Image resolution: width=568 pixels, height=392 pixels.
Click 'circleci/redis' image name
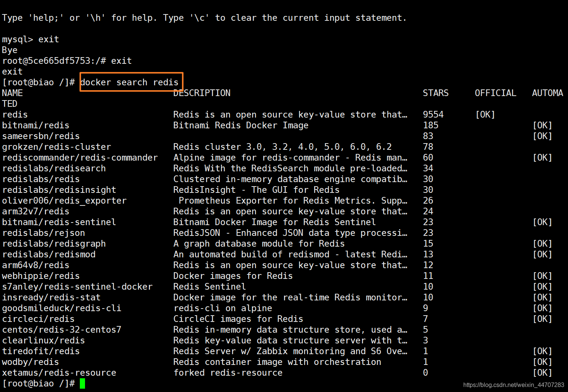(38, 319)
